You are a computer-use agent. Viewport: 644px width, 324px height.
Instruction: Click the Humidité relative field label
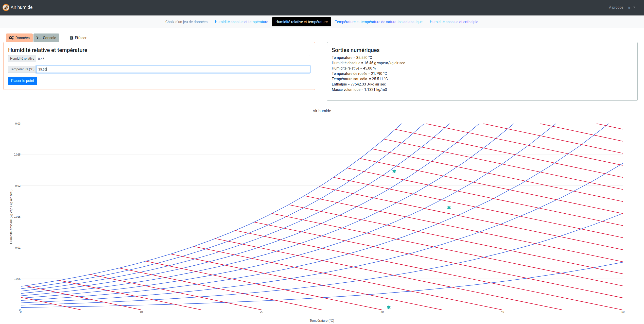22,59
